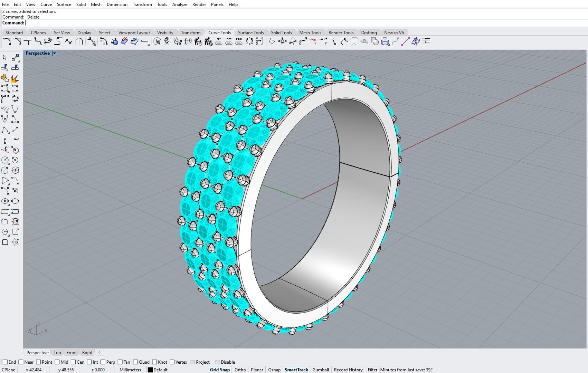588x373 pixels.
Task: Enable the Near osnap checkbox
Action: [21, 362]
